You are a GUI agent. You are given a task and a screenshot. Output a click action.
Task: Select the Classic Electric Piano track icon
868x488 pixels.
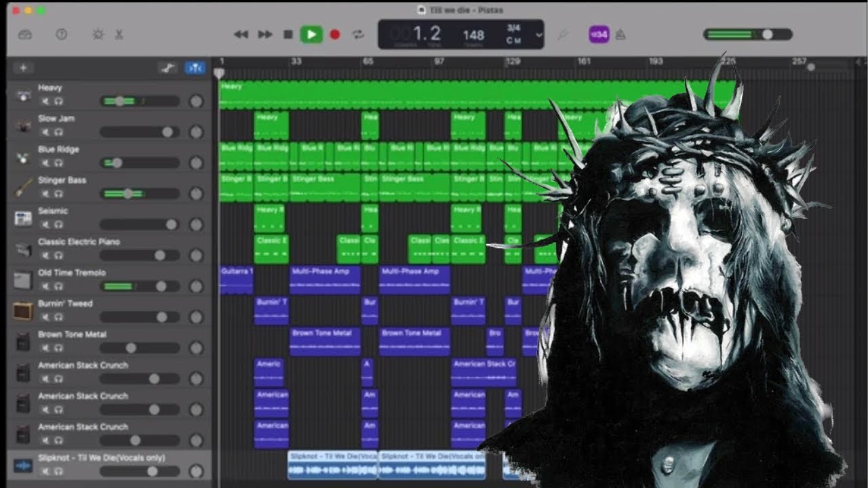coord(24,249)
